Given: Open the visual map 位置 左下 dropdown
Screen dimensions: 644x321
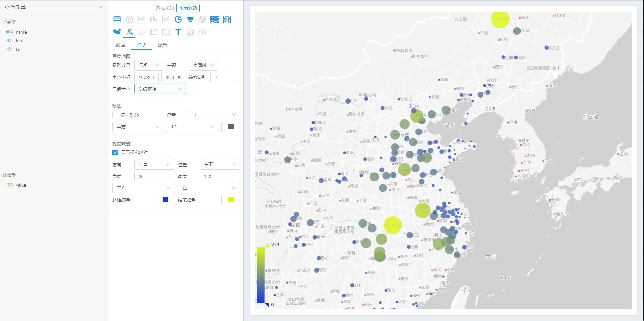Looking at the screenshot, I should point(220,164).
